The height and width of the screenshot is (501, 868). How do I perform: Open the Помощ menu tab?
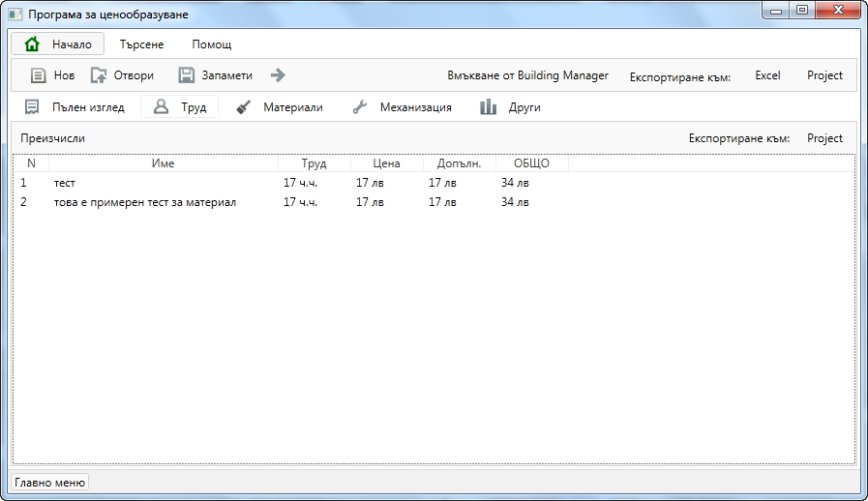[211, 44]
